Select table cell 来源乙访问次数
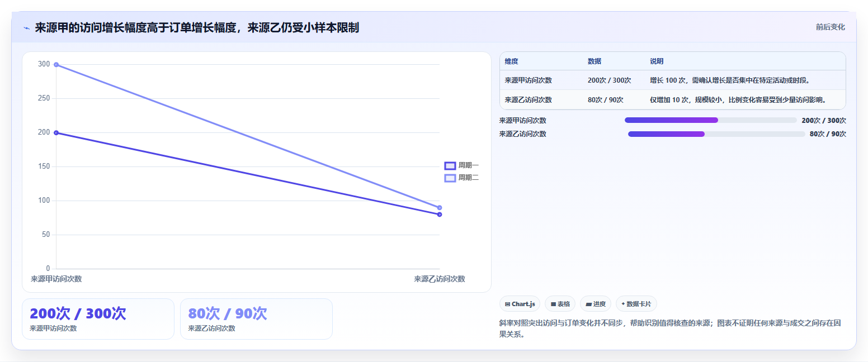 tap(528, 100)
